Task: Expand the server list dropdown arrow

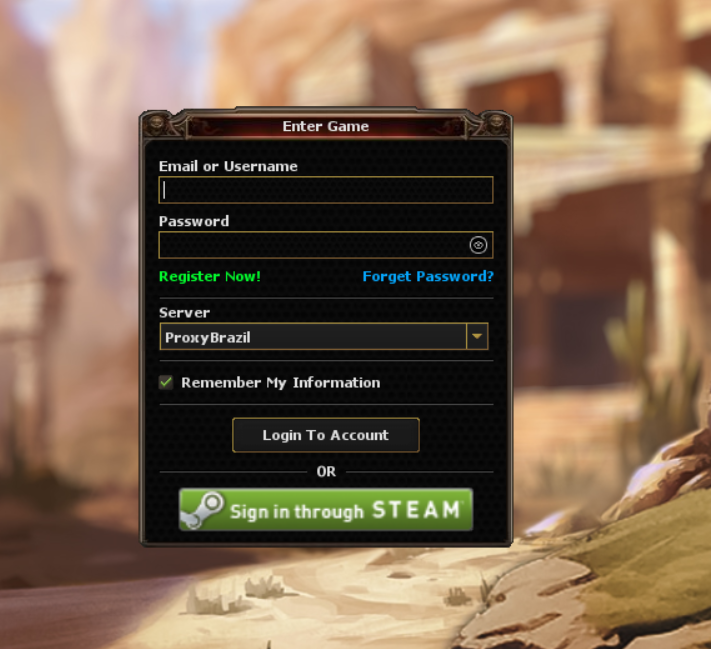Action: 477,336
